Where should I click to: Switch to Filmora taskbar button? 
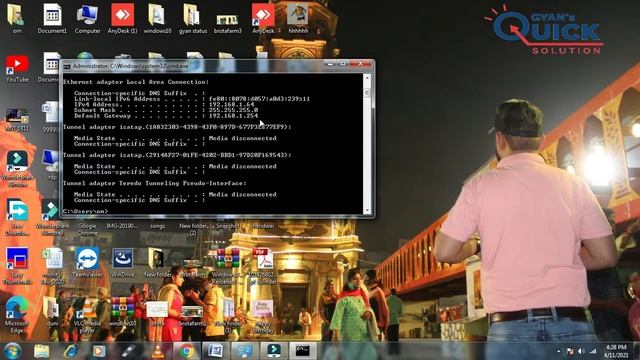273,351
